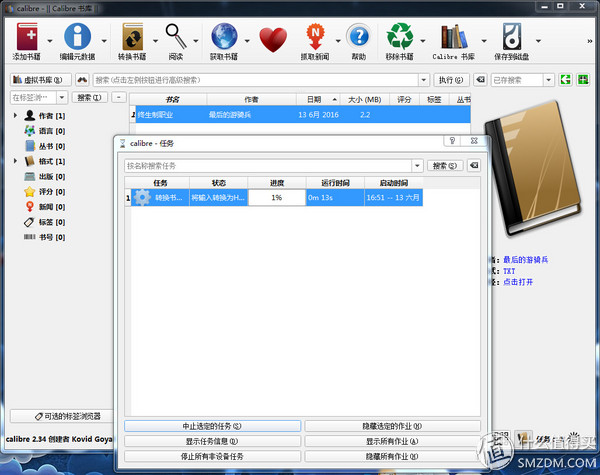Select Rating category with star icon
This screenshot has width=600, height=475.
tap(44, 191)
